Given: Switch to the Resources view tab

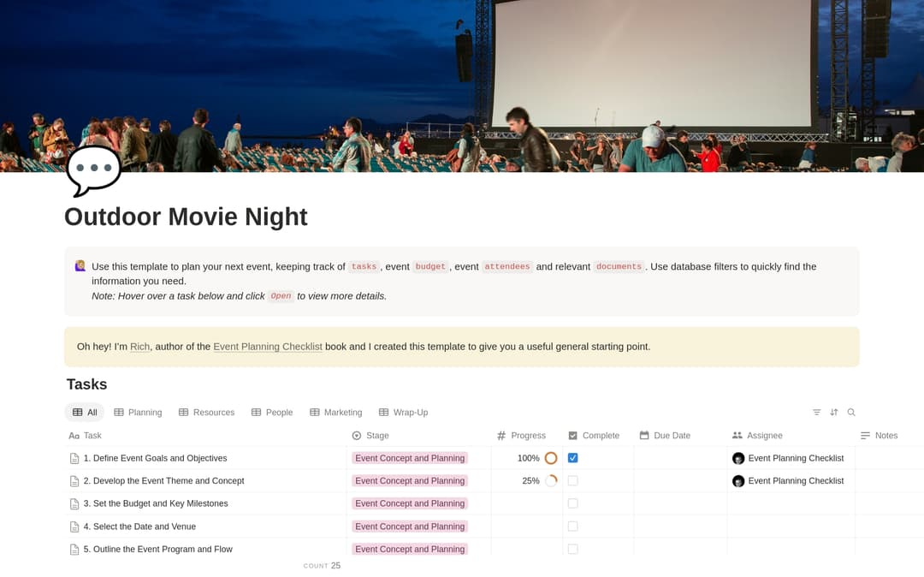Looking at the screenshot, I should coord(206,413).
